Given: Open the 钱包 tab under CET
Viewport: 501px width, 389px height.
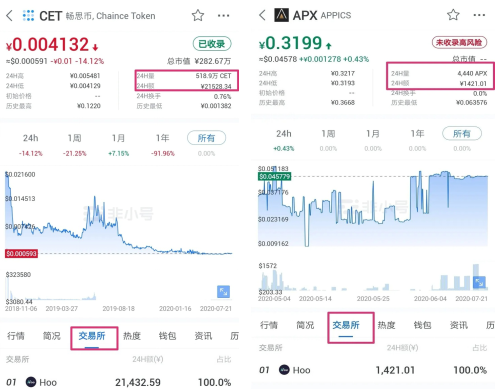Looking at the screenshot, I should click(x=167, y=336).
